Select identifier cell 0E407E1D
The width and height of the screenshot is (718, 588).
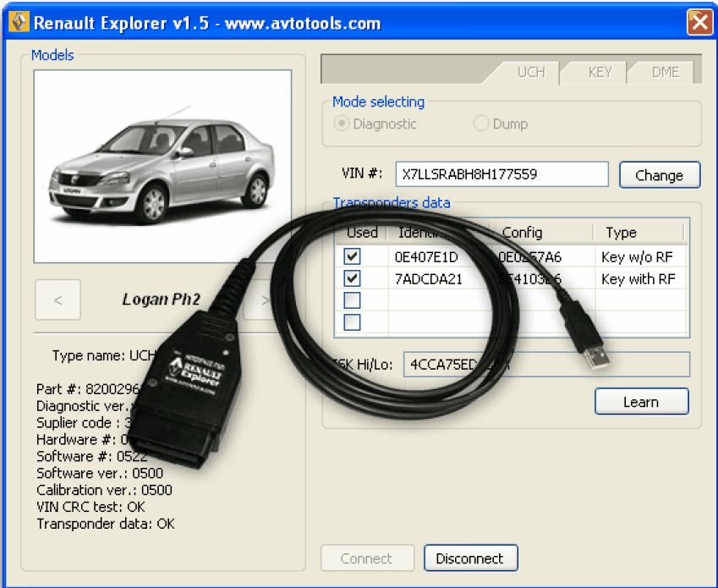426,257
